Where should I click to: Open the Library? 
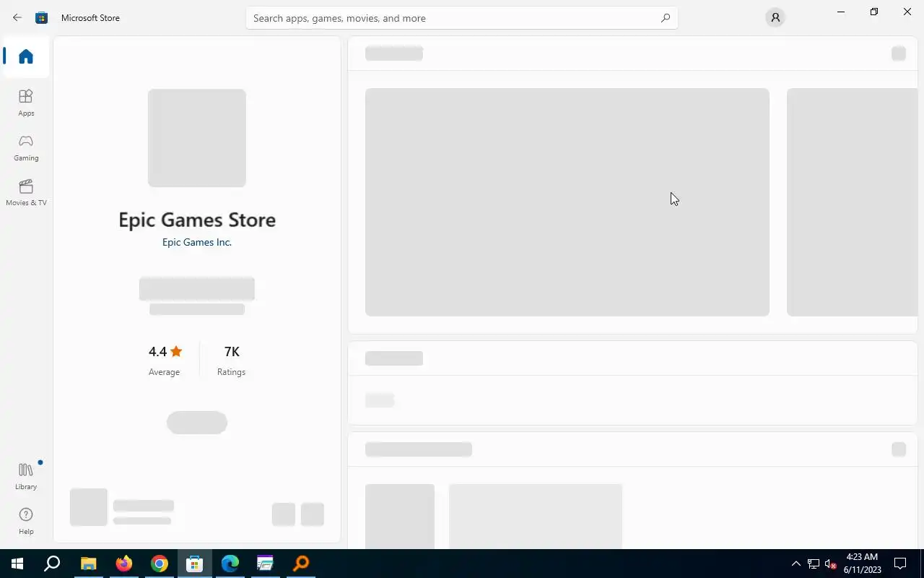point(26,476)
